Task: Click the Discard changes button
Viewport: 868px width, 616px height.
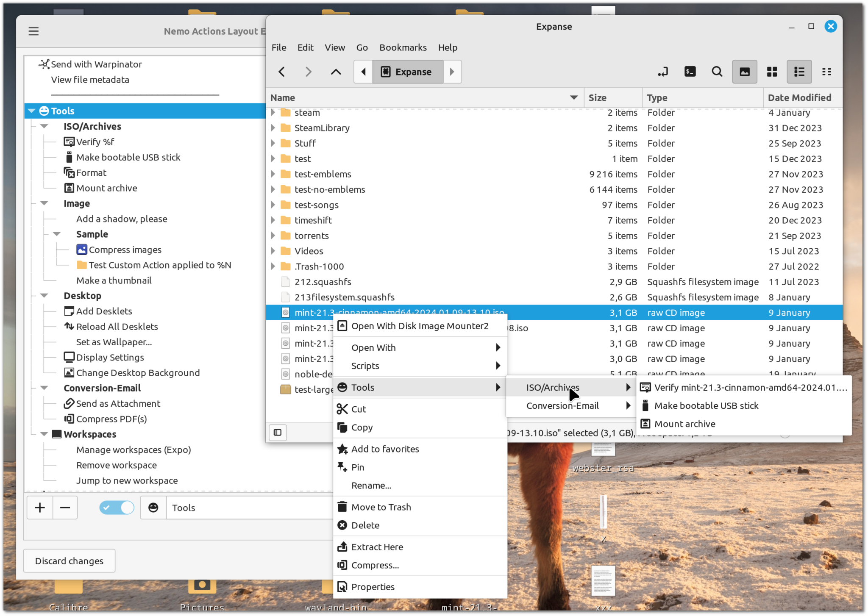Action: (x=69, y=561)
